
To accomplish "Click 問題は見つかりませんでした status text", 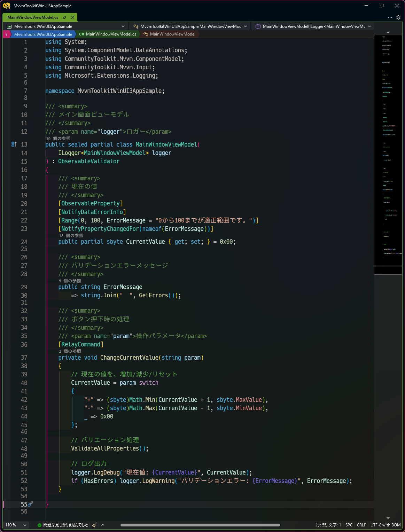I will 65,525.
